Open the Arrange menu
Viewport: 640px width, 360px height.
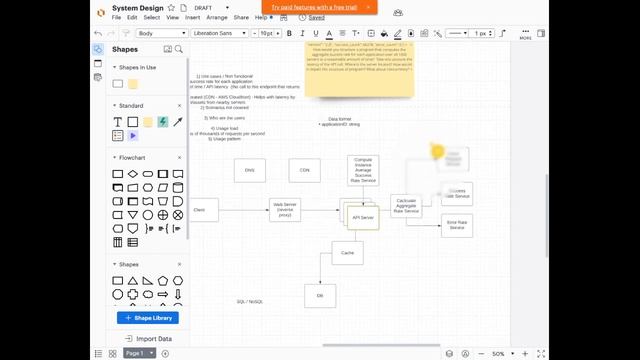coord(217,18)
